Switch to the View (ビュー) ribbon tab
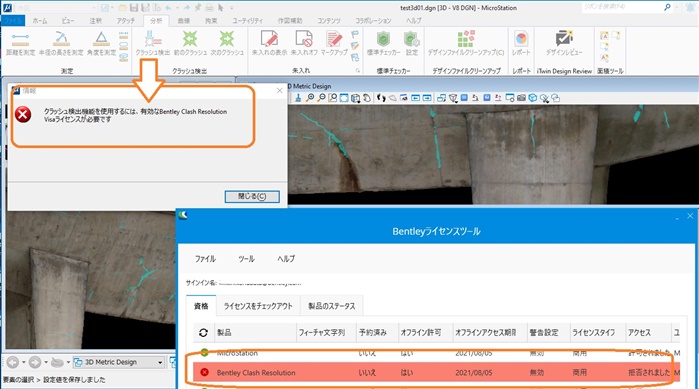699x389 pixels. pos(68,20)
